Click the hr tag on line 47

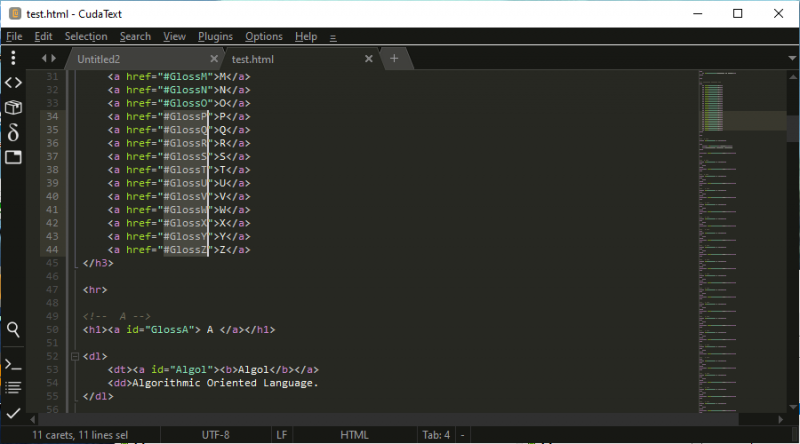pos(95,290)
